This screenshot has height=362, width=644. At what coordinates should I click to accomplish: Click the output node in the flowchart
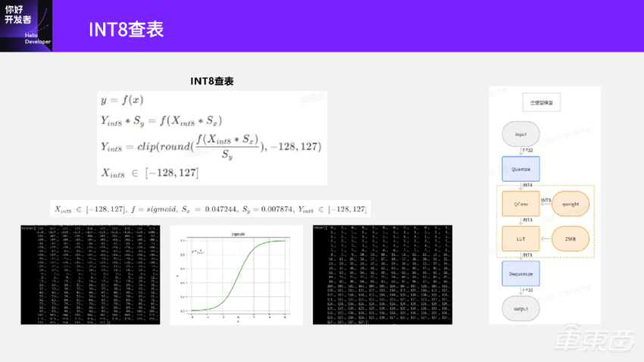point(521,308)
